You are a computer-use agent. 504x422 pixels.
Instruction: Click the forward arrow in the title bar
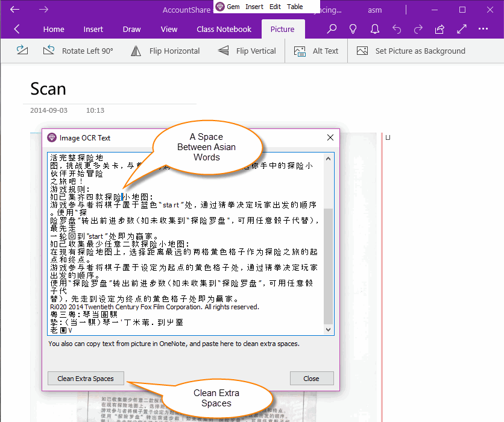click(x=44, y=10)
